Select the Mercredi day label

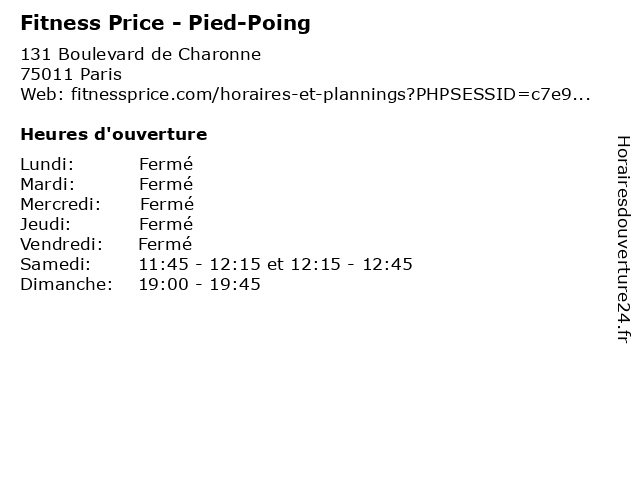coord(60,204)
